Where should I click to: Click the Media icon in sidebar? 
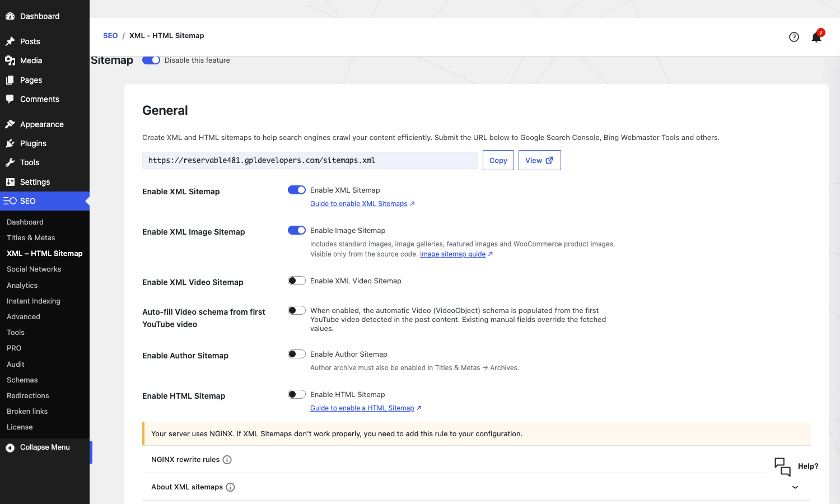pos(10,60)
